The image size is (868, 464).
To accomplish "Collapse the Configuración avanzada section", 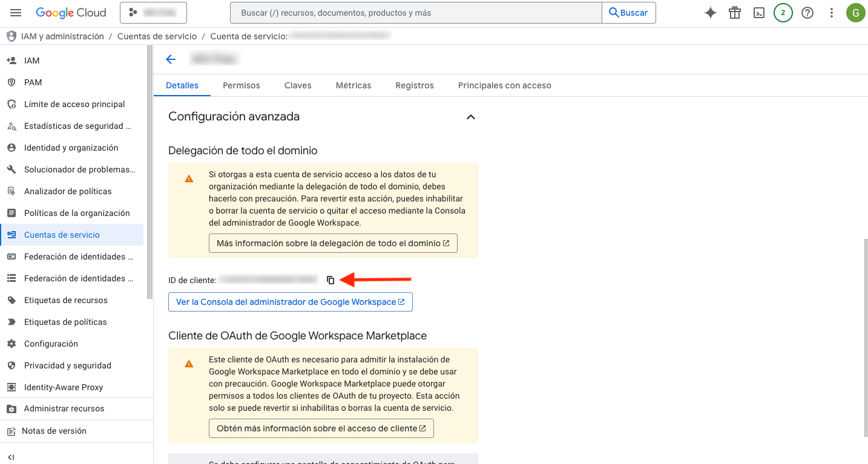I will point(470,117).
